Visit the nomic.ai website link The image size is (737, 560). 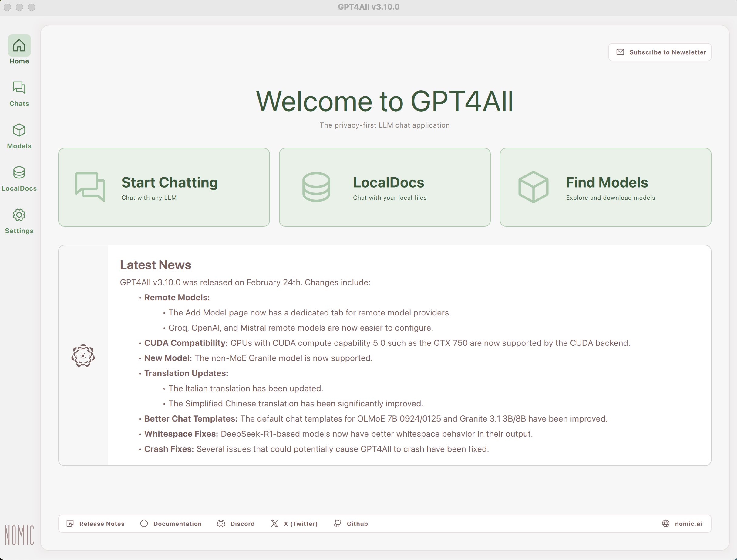click(x=681, y=524)
